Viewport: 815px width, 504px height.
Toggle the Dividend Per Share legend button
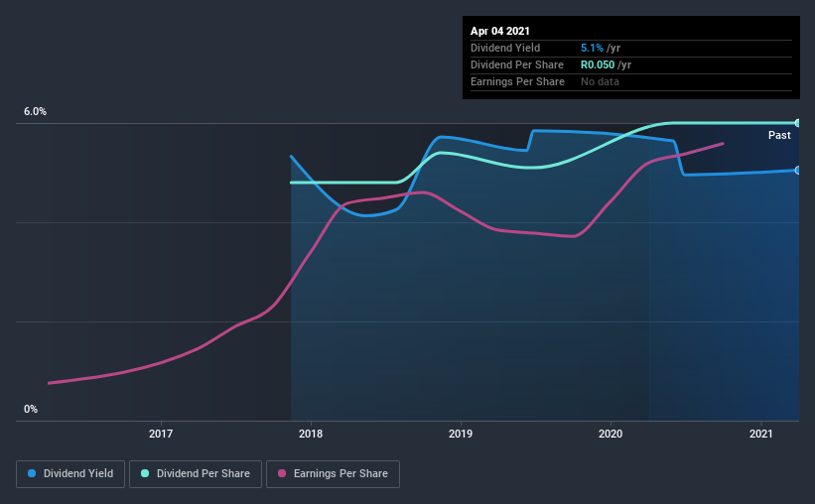pyautogui.click(x=196, y=474)
